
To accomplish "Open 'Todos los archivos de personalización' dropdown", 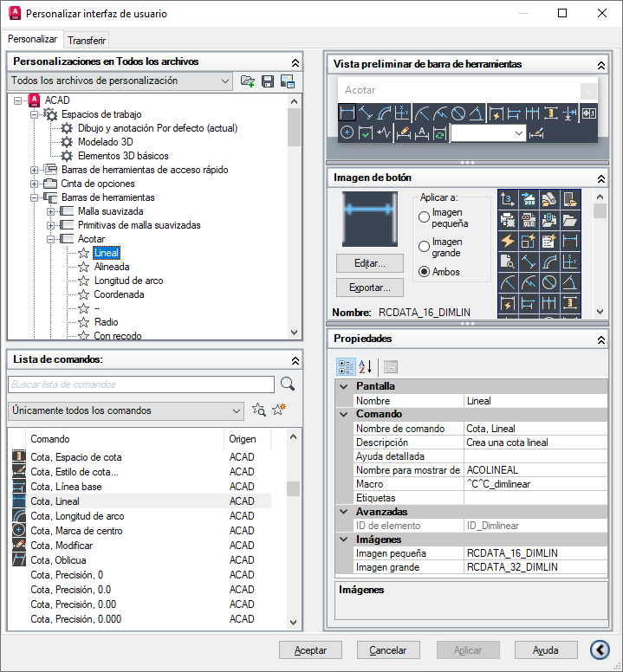I will tap(120, 81).
